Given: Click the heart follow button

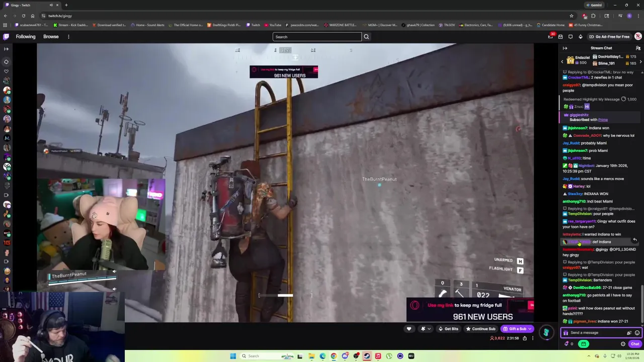Looking at the screenshot, I should (x=409, y=329).
